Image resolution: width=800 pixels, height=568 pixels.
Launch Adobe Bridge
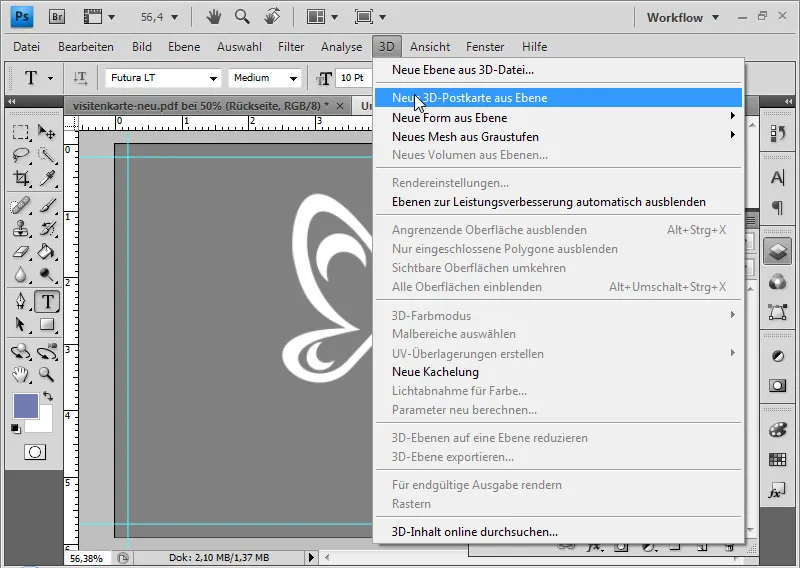57,17
